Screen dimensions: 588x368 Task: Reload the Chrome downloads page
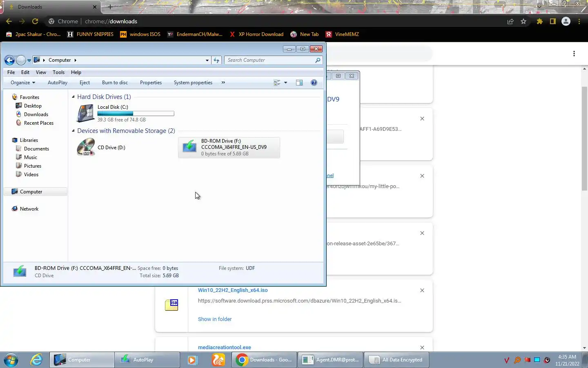pos(35,21)
